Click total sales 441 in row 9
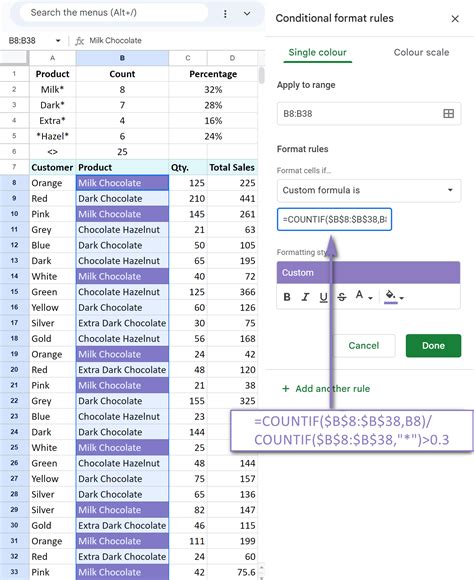The image size is (474, 580). click(x=232, y=198)
